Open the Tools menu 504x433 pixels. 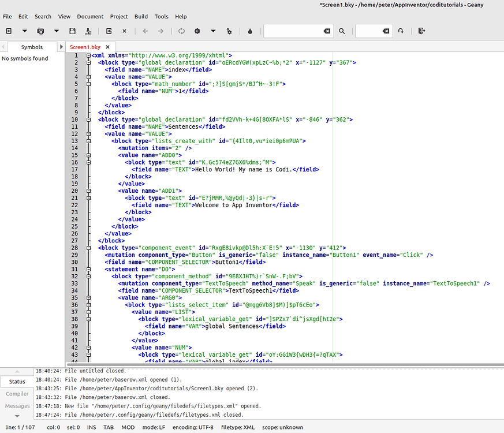pos(161,16)
